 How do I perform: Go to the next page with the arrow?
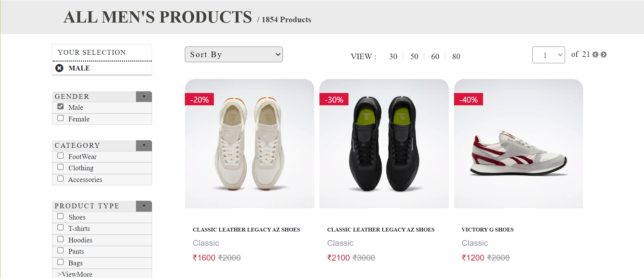tap(603, 54)
